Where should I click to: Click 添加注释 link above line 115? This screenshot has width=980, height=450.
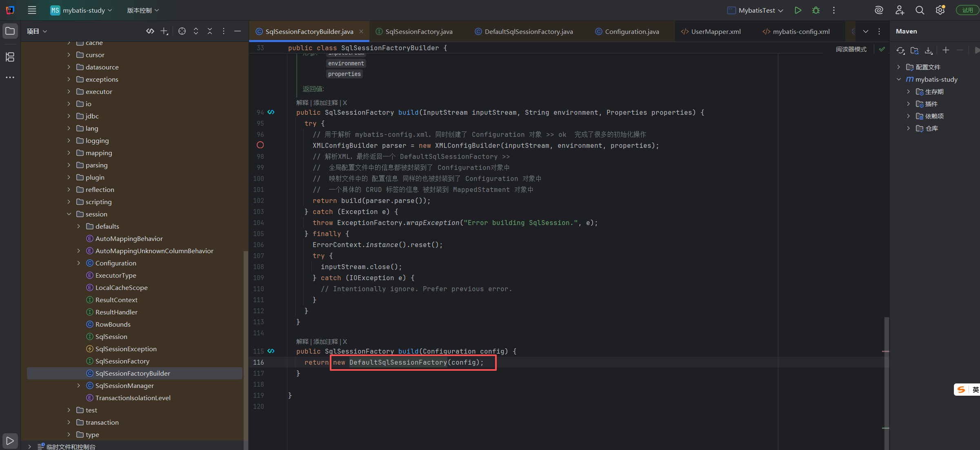[x=326, y=341]
